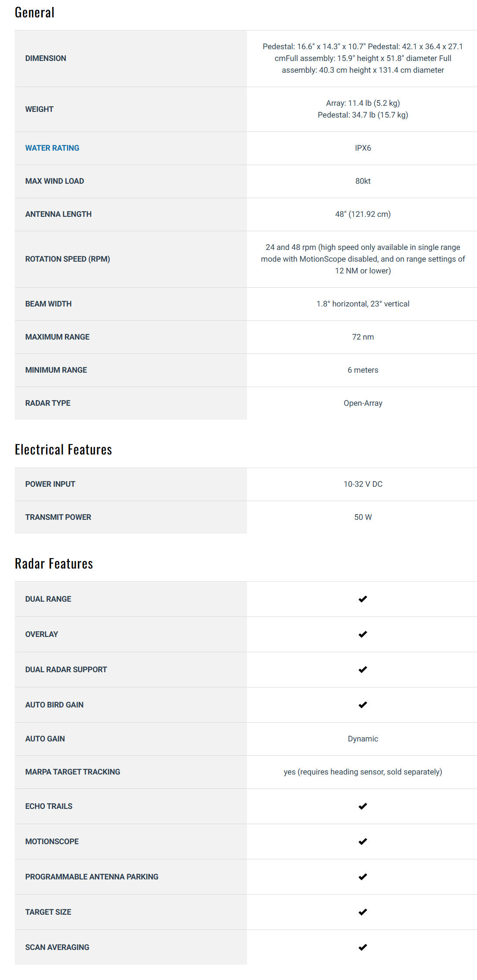Click the Radar Features heading
The width and height of the screenshot is (477, 980).
point(54,564)
